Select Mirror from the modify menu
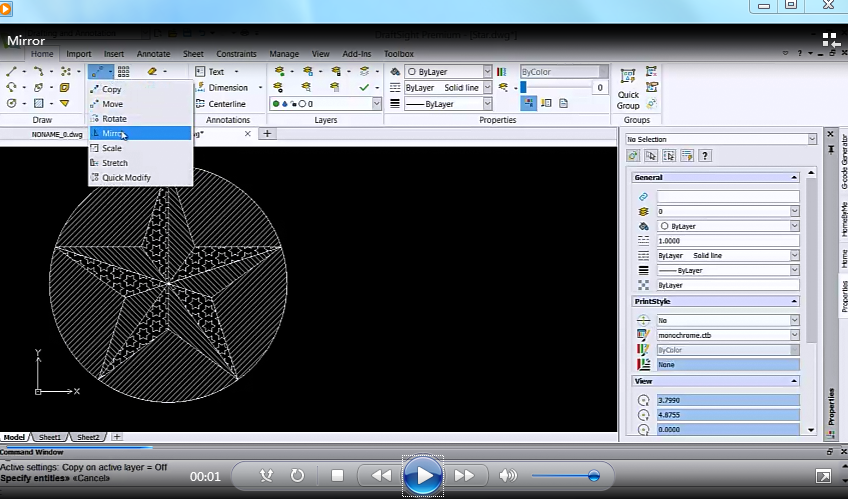 [113, 133]
